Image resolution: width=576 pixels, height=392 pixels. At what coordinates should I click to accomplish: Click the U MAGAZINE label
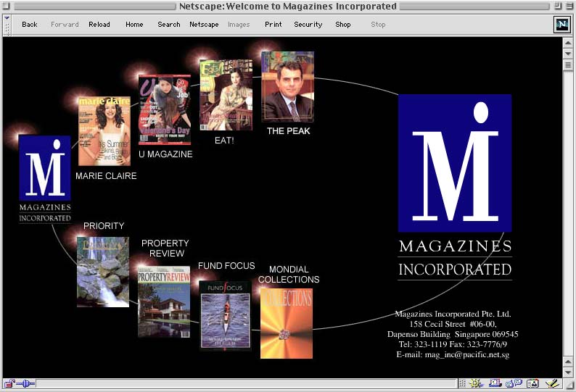(x=165, y=154)
